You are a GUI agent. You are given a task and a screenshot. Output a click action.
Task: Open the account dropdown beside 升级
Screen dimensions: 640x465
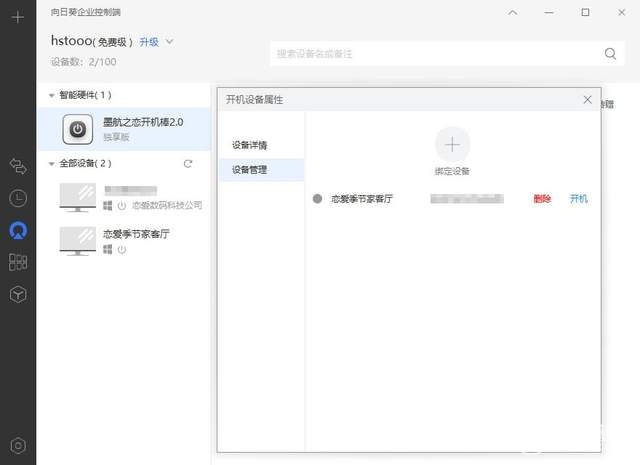tap(169, 42)
